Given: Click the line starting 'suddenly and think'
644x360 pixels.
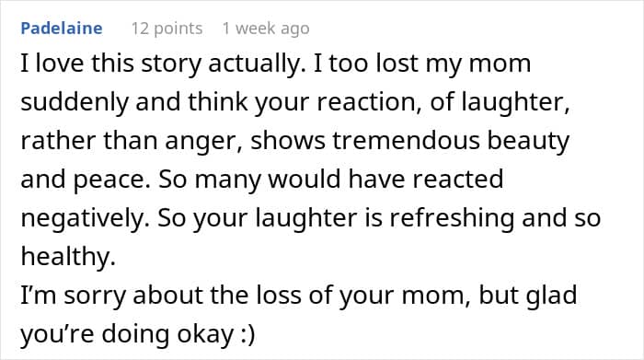Looking at the screenshot, I should click(295, 103).
